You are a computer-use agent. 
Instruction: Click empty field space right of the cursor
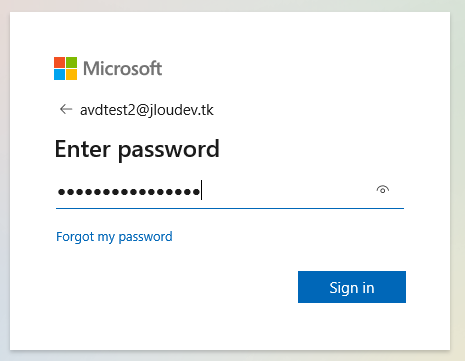287,192
